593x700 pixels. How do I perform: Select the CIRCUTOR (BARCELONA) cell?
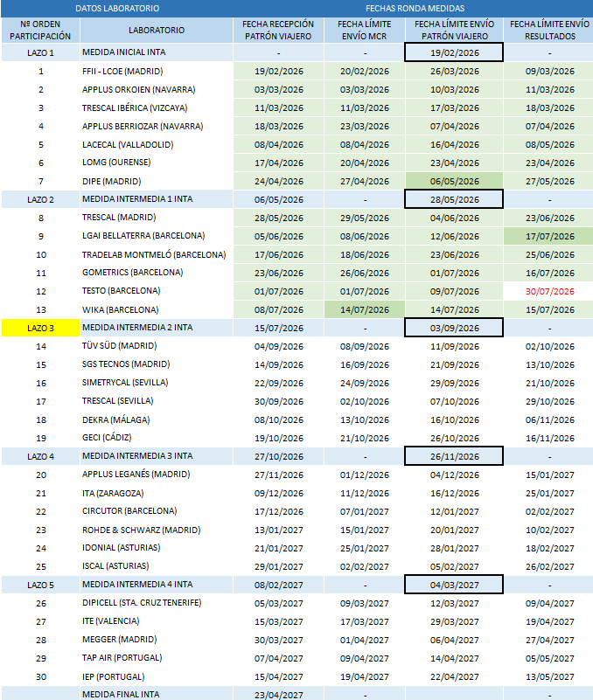pyautogui.click(x=157, y=511)
